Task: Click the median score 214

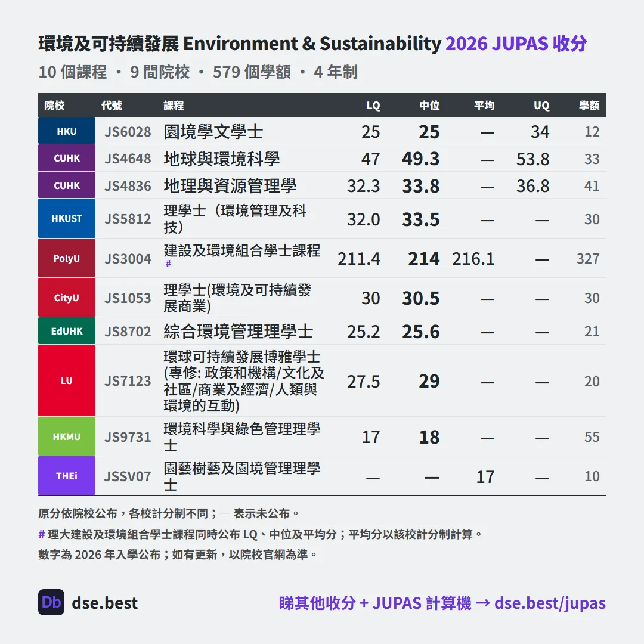Action: pos(424,259)
